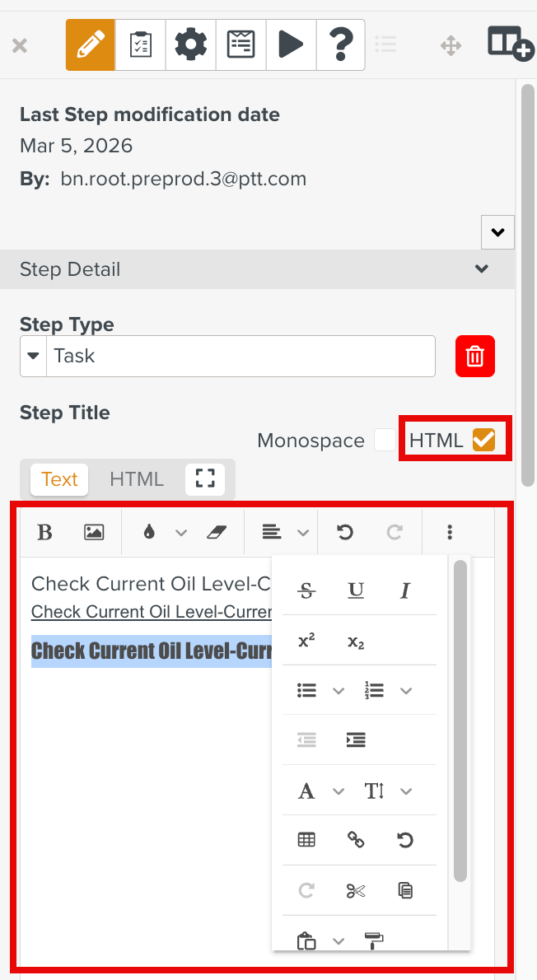Open the Step Type dropdown arrow
The image size is (537, 980).
coord(34,356)
